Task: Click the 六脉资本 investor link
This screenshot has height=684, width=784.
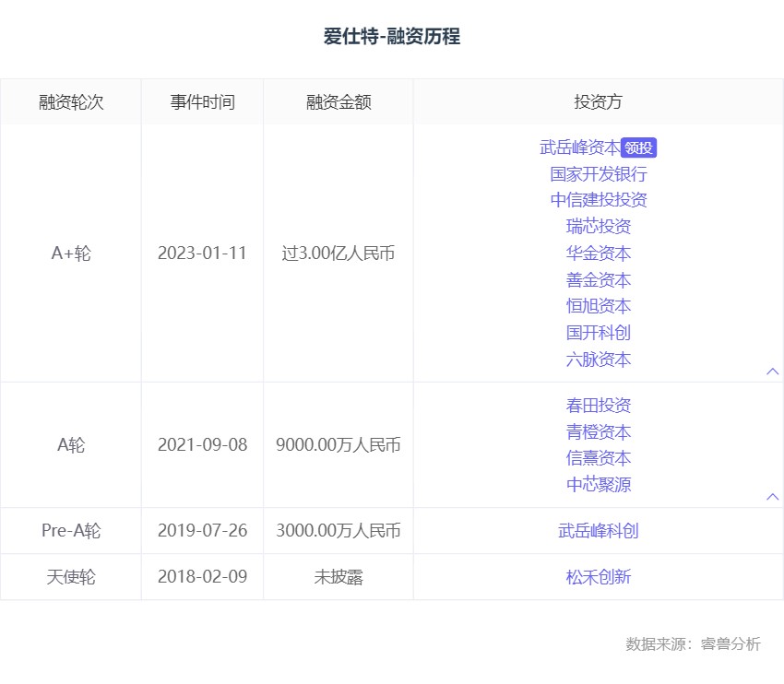Action: (x=598, y=360)
